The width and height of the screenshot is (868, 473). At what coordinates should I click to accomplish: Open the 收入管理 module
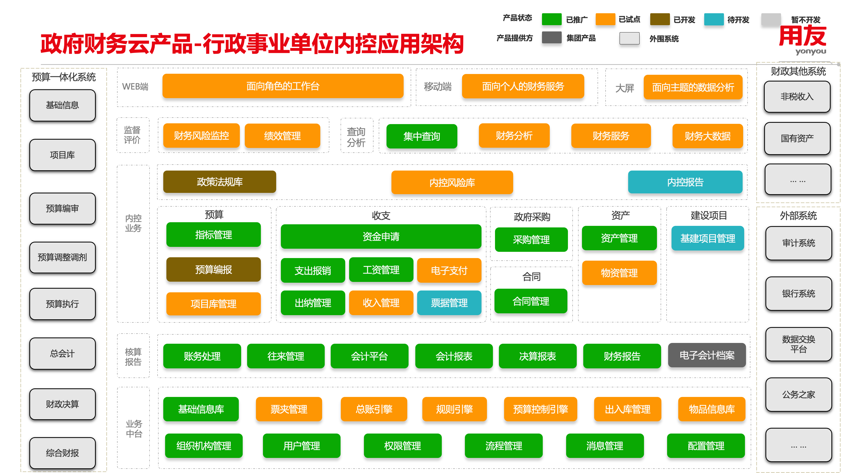click(x=381, y=303)
